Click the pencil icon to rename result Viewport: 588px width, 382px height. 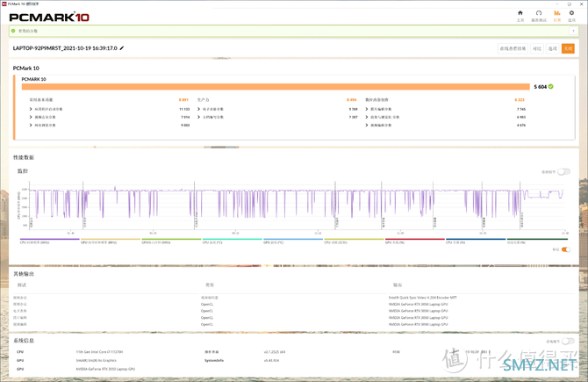tap(122, 48)
